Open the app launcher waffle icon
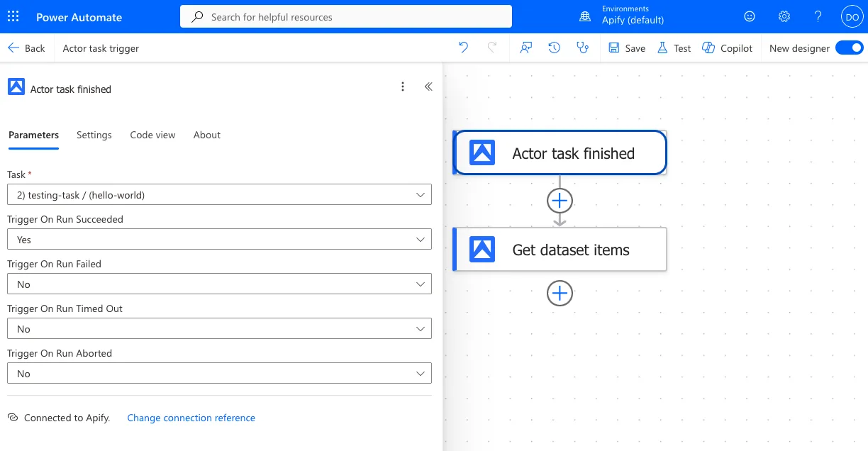 point(13,16)
